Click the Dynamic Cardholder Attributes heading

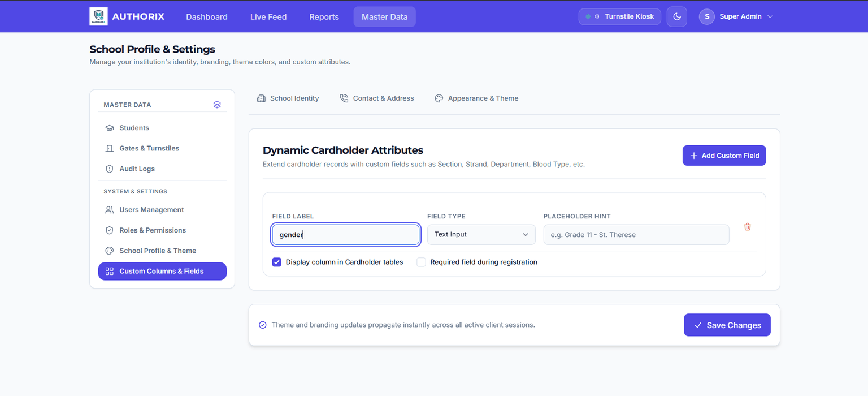click(343, 150)
